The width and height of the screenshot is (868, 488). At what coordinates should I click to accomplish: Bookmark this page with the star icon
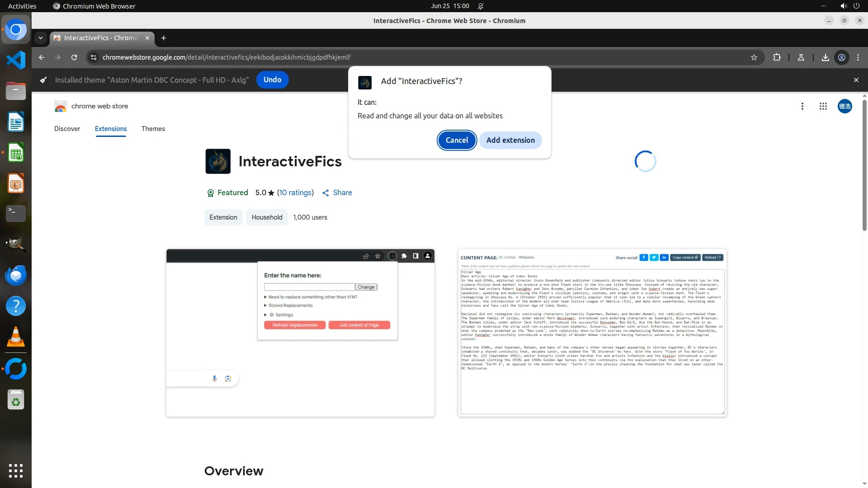(754, 57)
